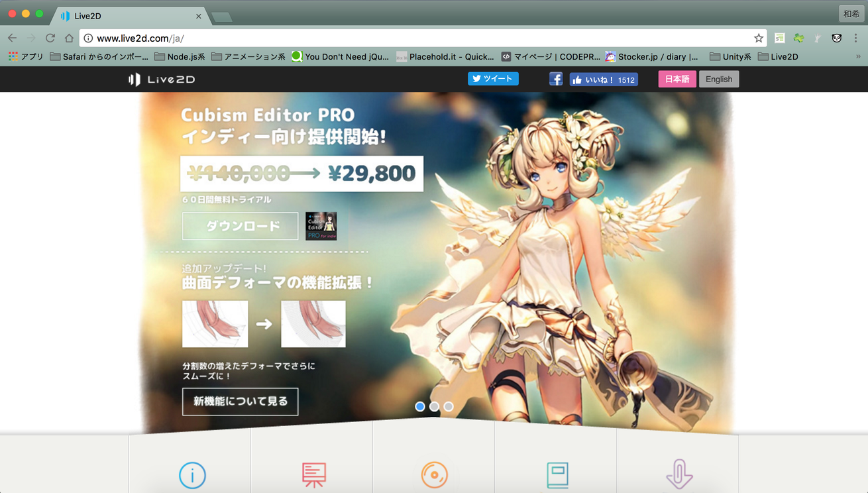The image size is (868, 493).
Task: Open the Node.js系 bookmark folder
Action: 180,57
